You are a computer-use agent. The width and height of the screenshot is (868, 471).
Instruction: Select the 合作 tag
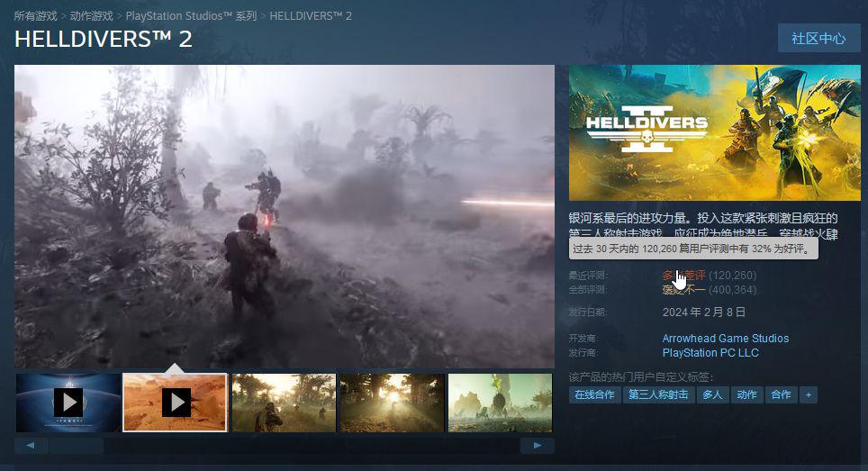click(x=781, y=394)
